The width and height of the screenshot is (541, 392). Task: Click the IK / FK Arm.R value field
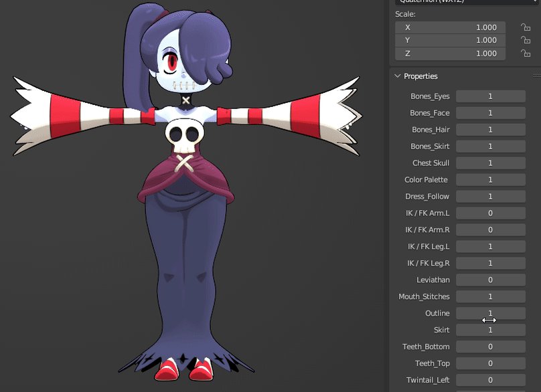(x=491, y=229)
